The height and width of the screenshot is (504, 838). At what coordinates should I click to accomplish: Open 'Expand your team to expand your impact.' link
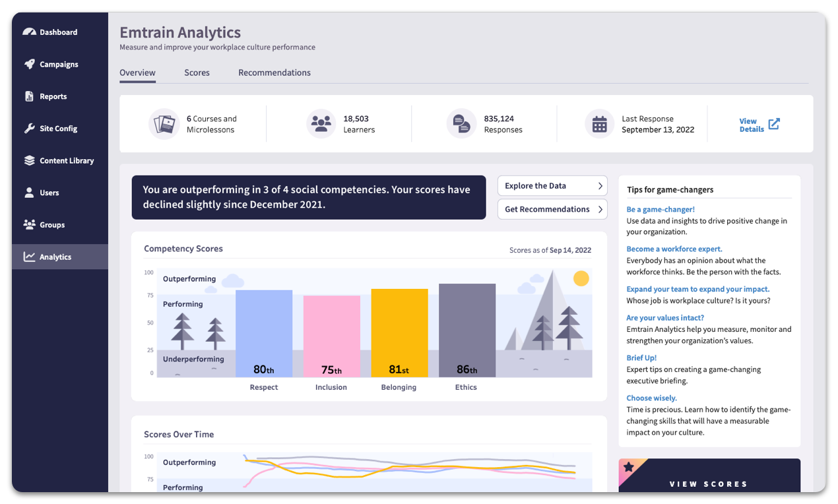(698, 289)
